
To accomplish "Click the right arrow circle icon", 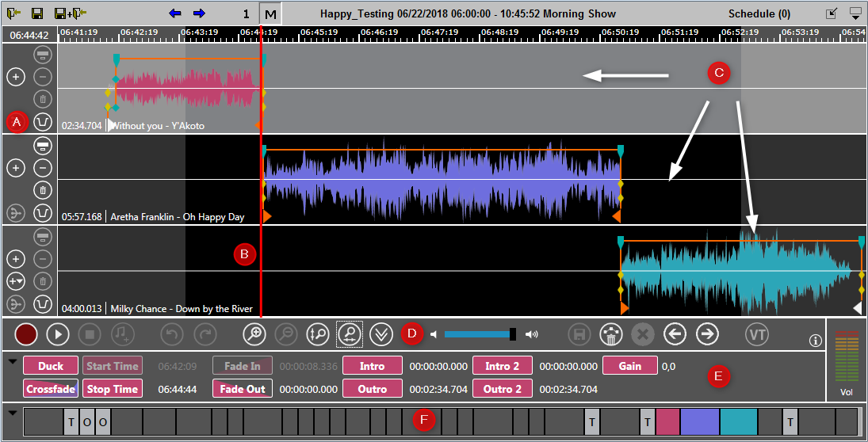I will 706,334.
